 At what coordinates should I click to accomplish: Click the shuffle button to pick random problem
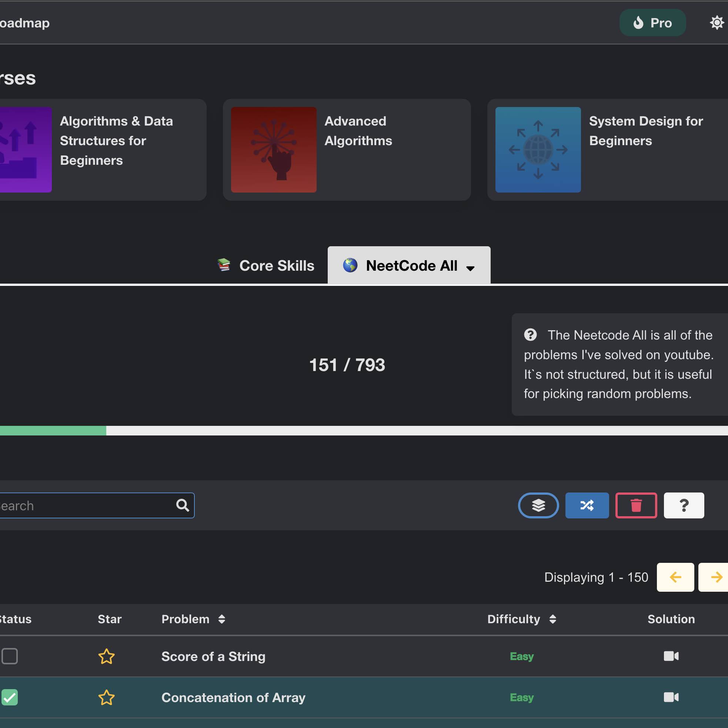[x=587, y=505]
